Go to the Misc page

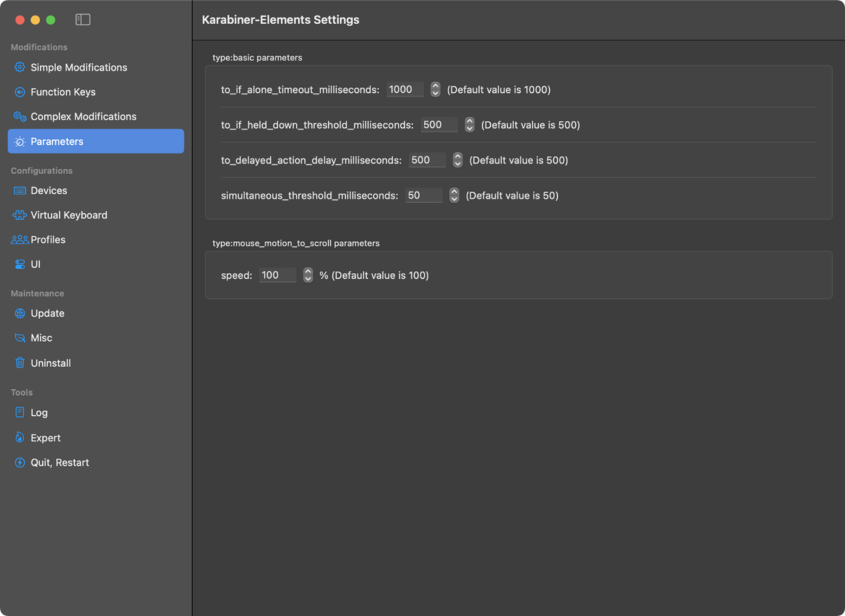pos(96,338)
